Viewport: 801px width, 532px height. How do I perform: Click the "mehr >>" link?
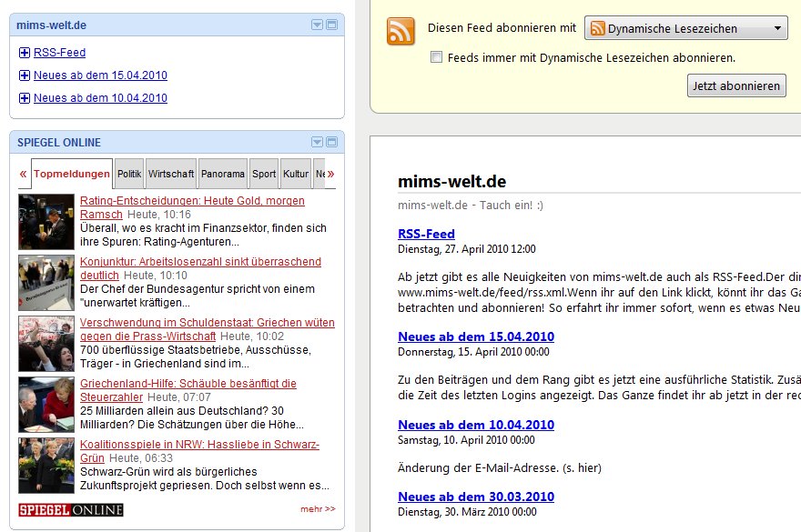[318, 509]
